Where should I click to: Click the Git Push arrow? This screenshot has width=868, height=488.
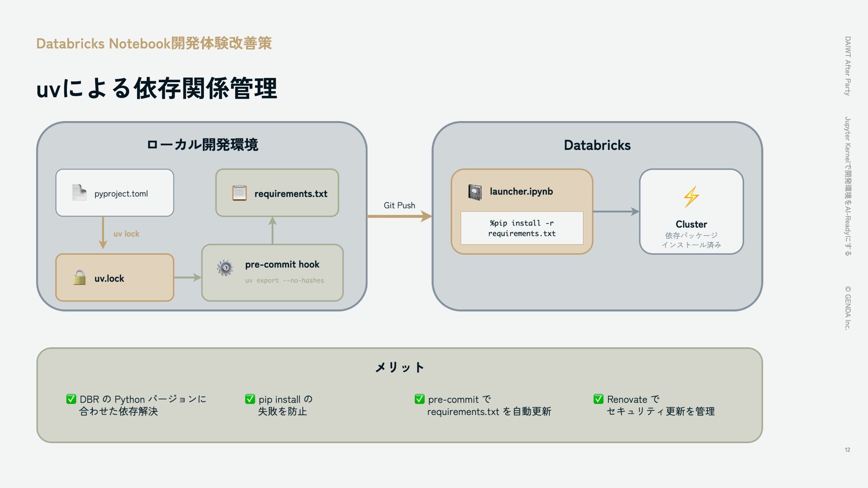[x=399, y=216]
